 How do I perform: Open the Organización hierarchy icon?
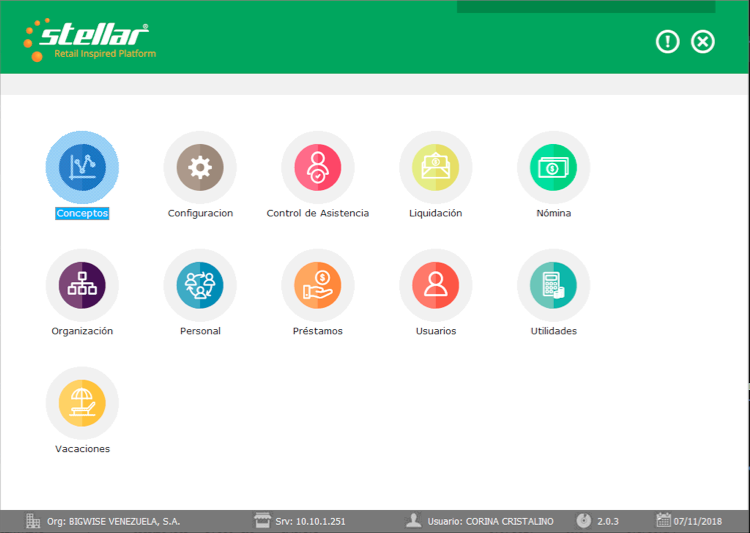pos(82,285)
